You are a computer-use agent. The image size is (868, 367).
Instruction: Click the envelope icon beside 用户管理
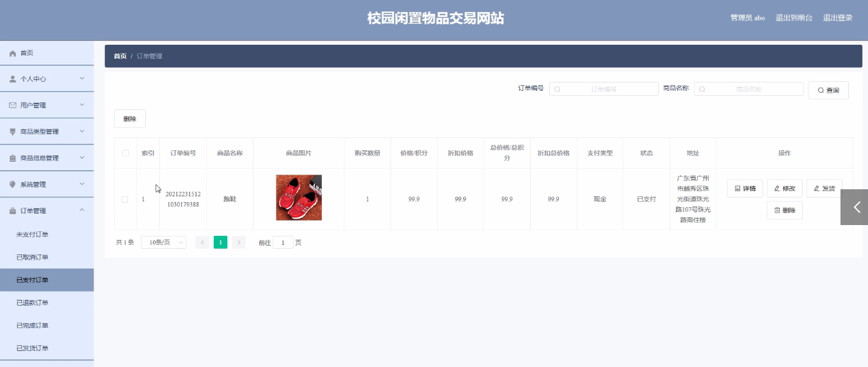click(x=13, y=105)
